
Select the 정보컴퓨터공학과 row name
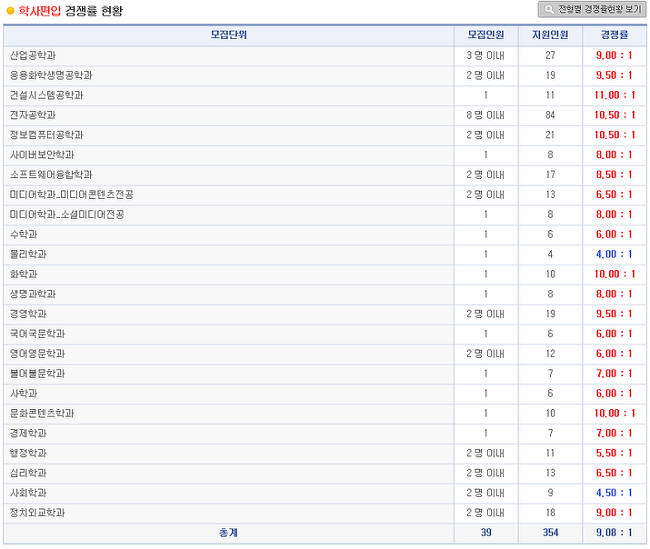coord(46,135)
